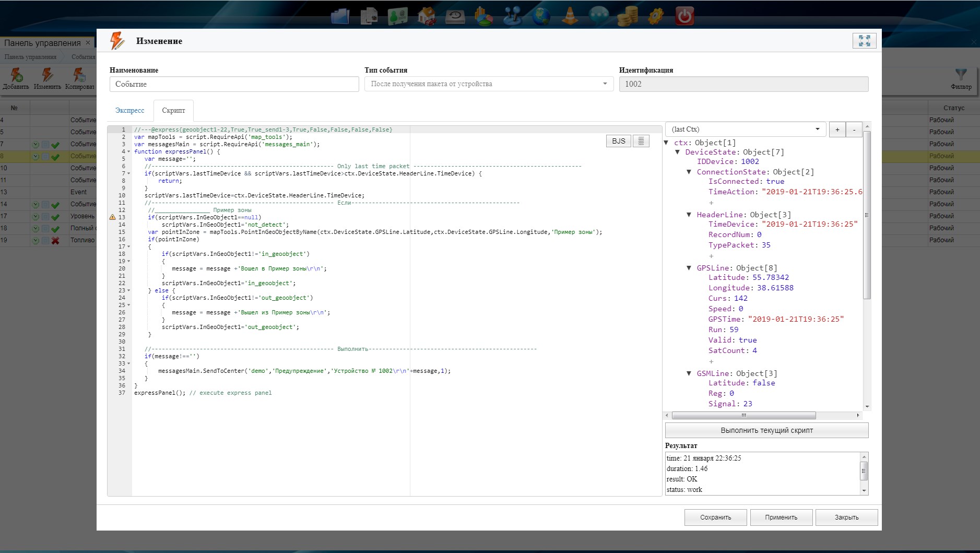
Task: Click the Сохранить button
Action: point(716,517)
